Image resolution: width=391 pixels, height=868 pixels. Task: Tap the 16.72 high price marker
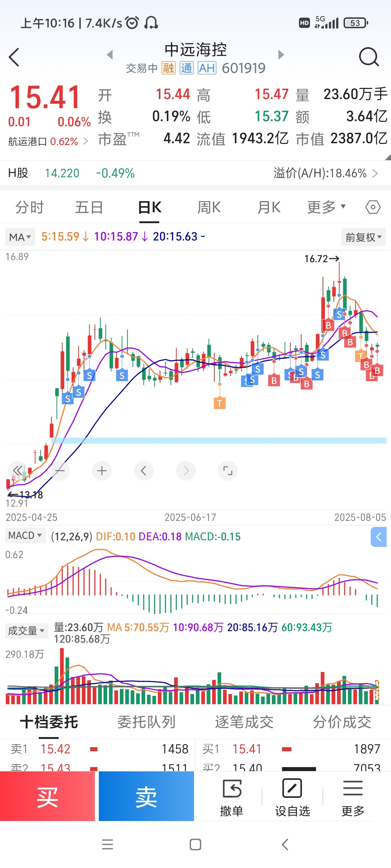(x=322, y=259)
